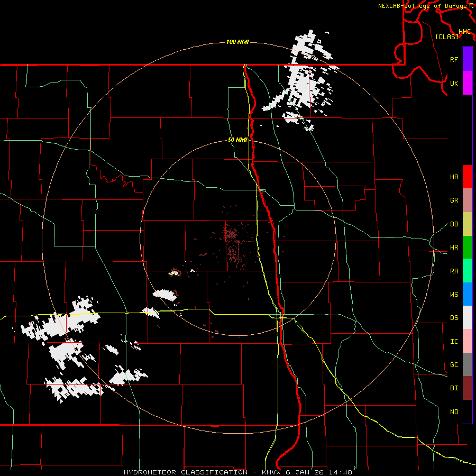Click the HR legend label
This screenshot has width=476, height=476.
click(454, 248)
